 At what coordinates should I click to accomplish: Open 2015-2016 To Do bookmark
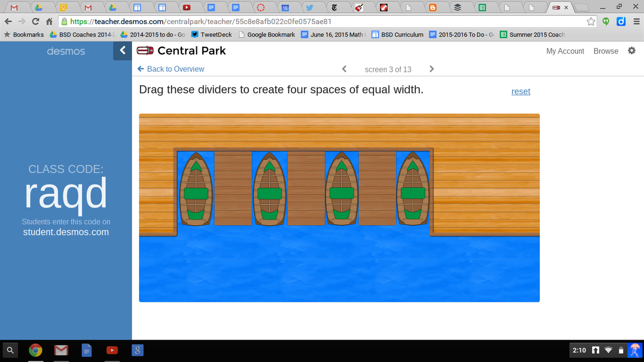pyautogui.click(x=462, y=34)
